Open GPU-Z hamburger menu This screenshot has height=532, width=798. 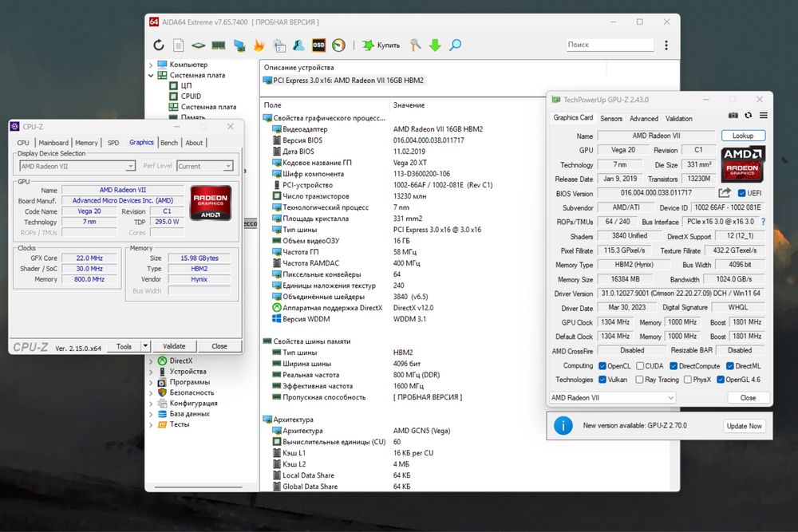[764, 116]
